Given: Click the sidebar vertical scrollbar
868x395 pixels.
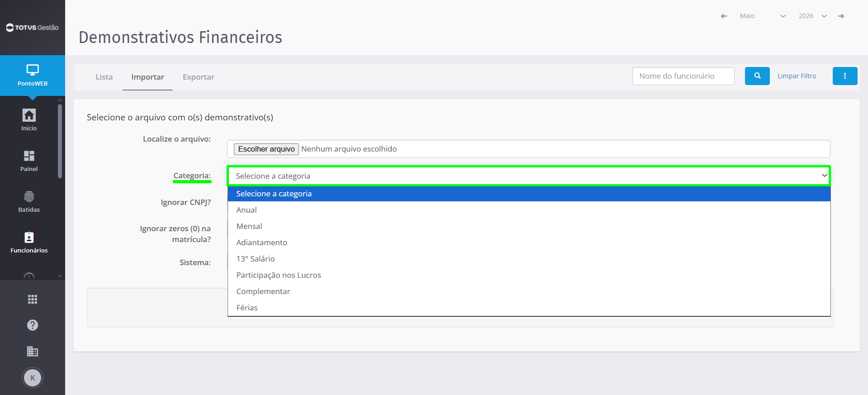Looking at the screenshot, I should tap(60, 141).
